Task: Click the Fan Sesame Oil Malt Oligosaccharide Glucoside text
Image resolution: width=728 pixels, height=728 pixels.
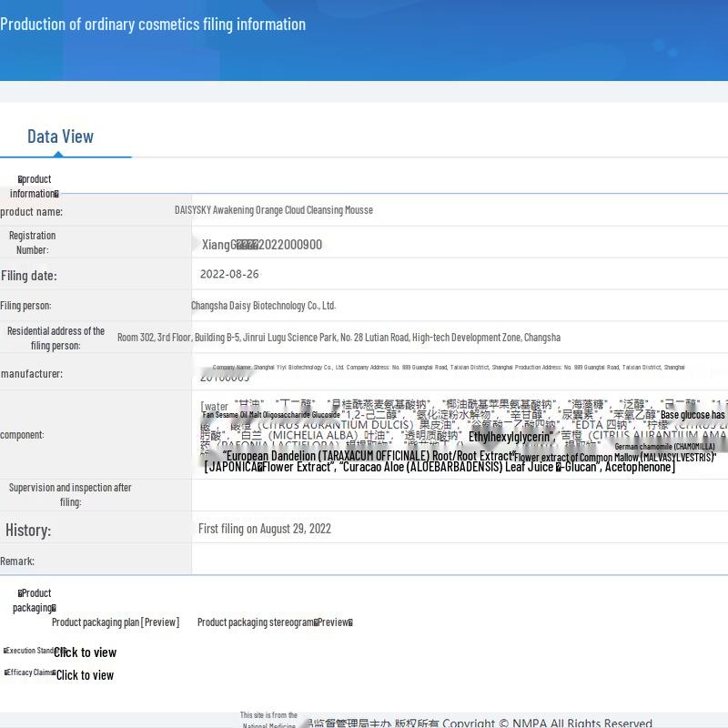Action: click(271, 415)
